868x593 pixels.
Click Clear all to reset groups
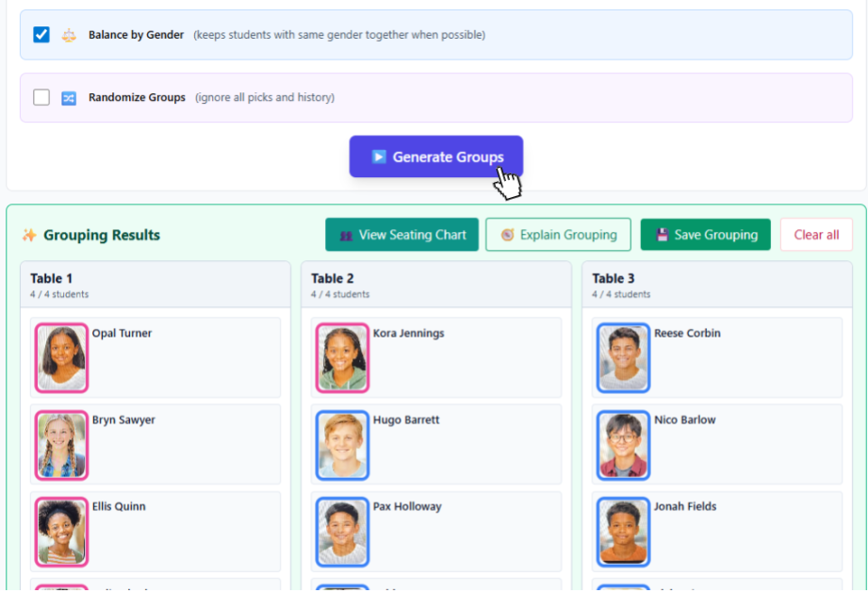(x=815, y=236)
